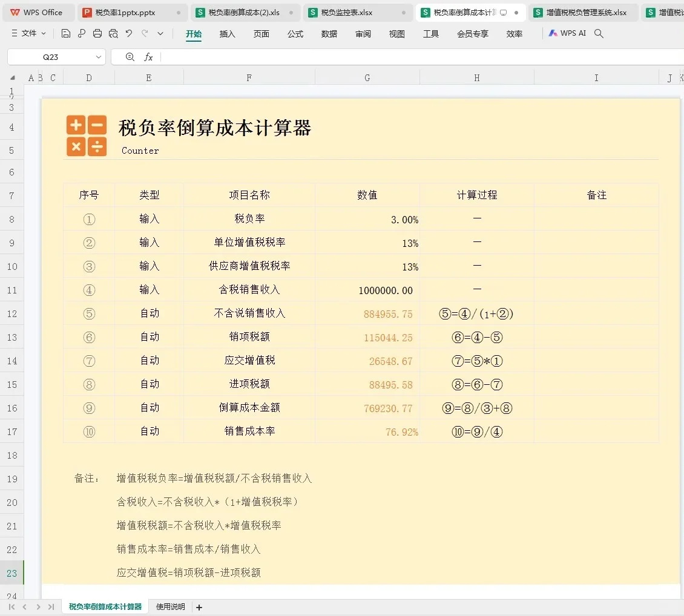Open the 会员专享 tab
The image size is (684, 616).
coord(472,34)
